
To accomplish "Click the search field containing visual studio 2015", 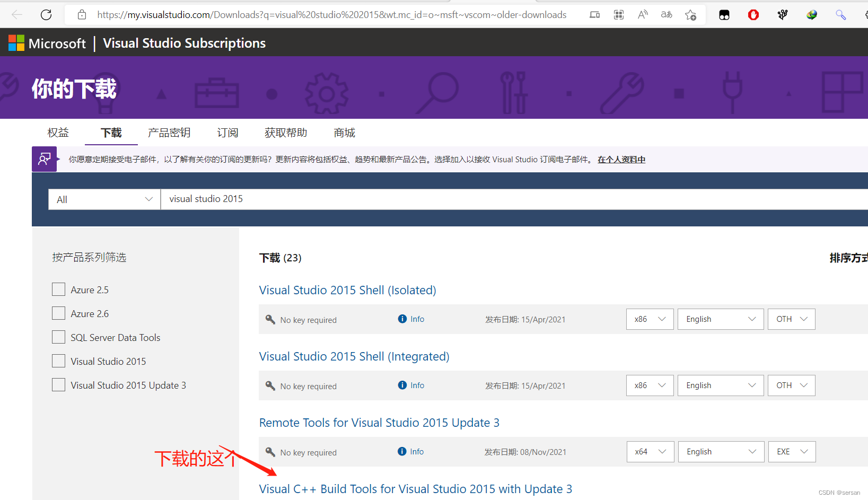I will pos(514,199).
